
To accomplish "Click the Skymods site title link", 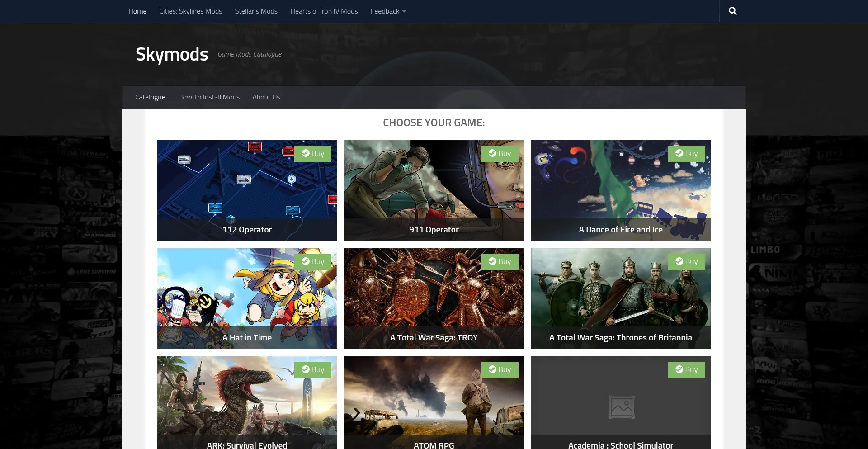I will click(x=172, y=54).
